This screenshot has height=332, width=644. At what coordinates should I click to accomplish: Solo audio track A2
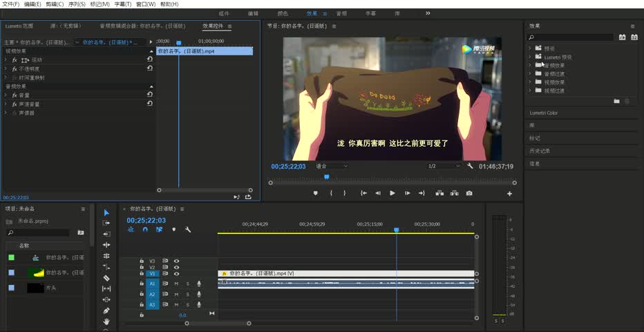188,294
